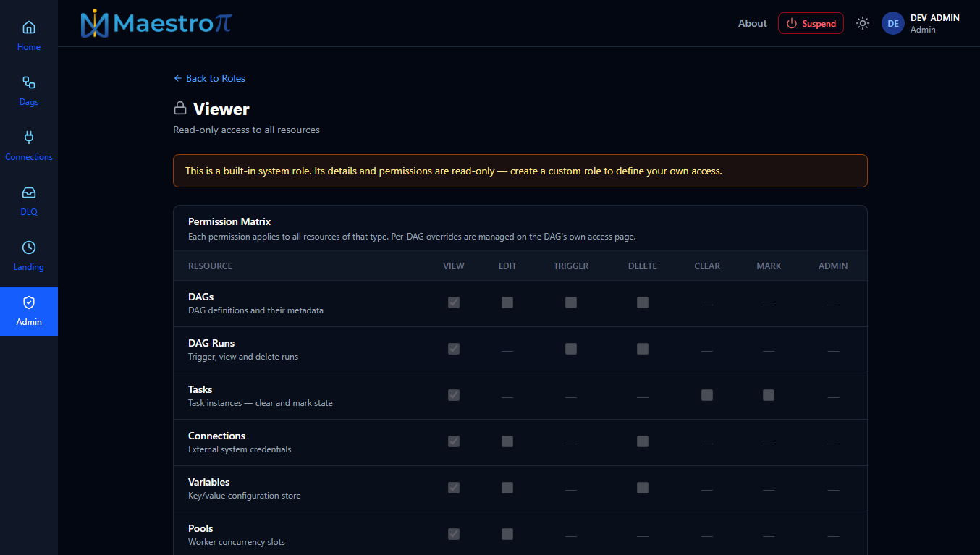Click the MaestroPi logo
The height and width of the screenshot is (555, 980).
156,23
